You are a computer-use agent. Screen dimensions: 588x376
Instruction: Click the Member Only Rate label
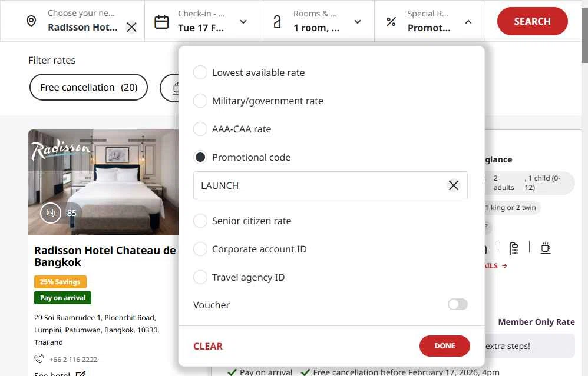coord(536,322)
